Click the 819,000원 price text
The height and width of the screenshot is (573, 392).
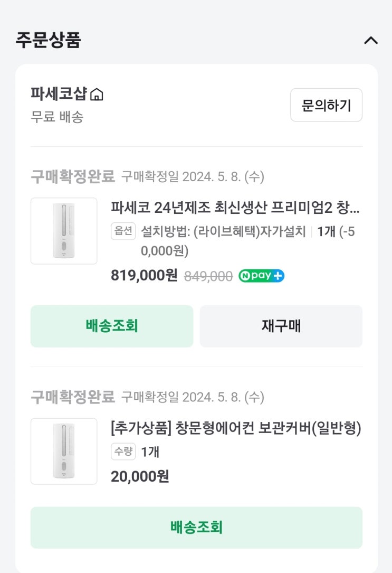[x=144, y=276]
